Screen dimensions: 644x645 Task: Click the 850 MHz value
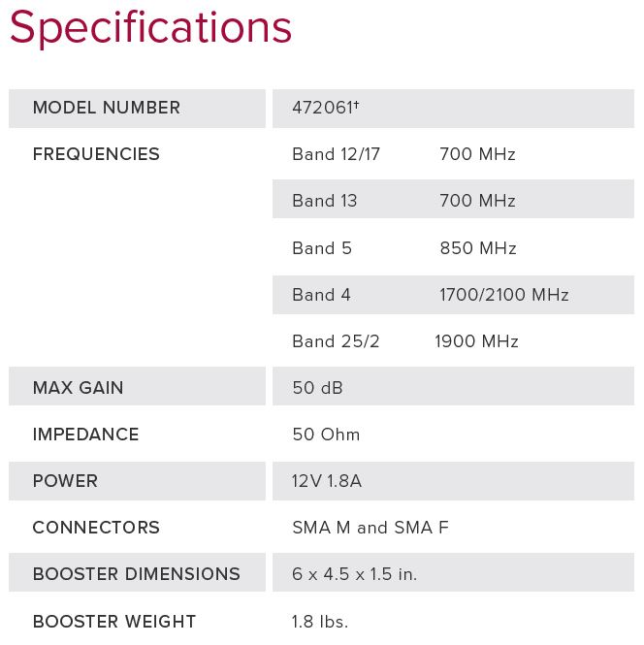point(478,248)
